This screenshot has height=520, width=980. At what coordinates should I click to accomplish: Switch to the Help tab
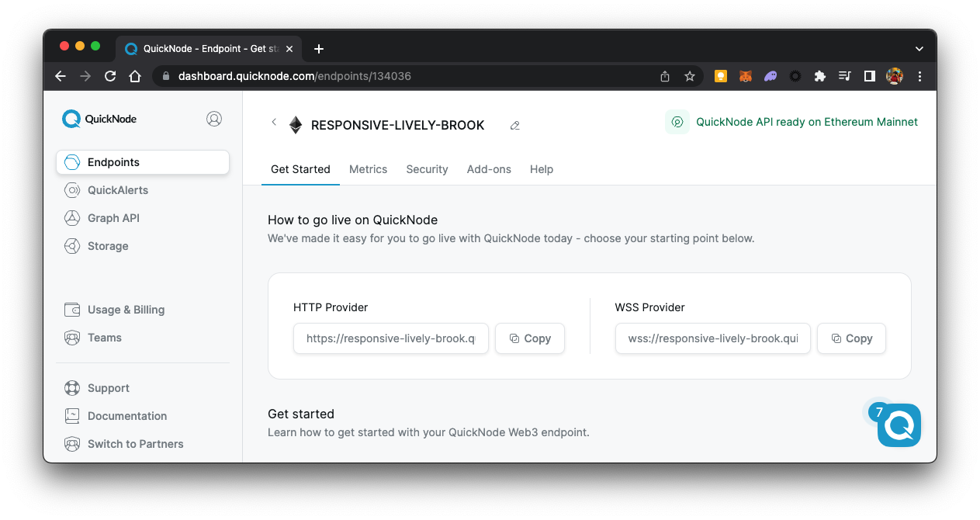(542, 169)
